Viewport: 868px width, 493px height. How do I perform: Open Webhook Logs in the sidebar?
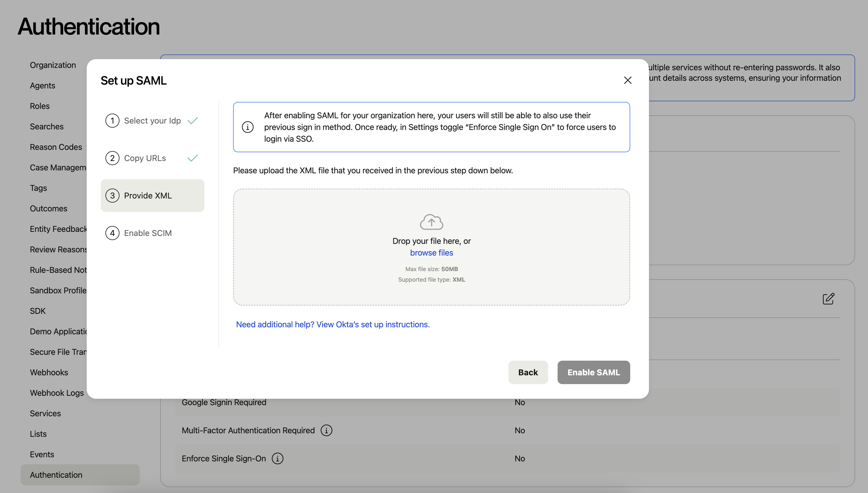coord(57,393)
